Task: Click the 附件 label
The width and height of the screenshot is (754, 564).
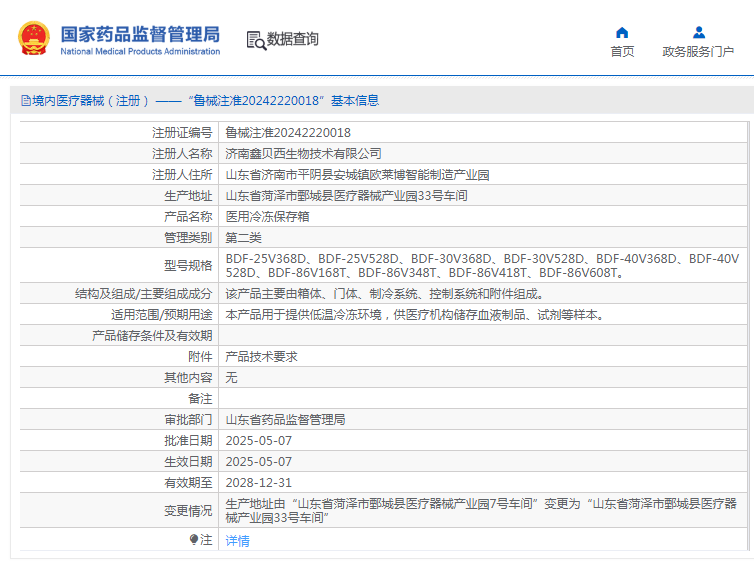Action: (x=200, y=357)
